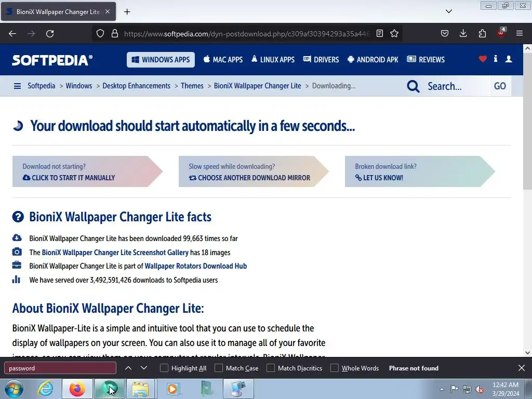
Task: Open the Softpedia categories hamburger menu
Action: tap(17, 86)
